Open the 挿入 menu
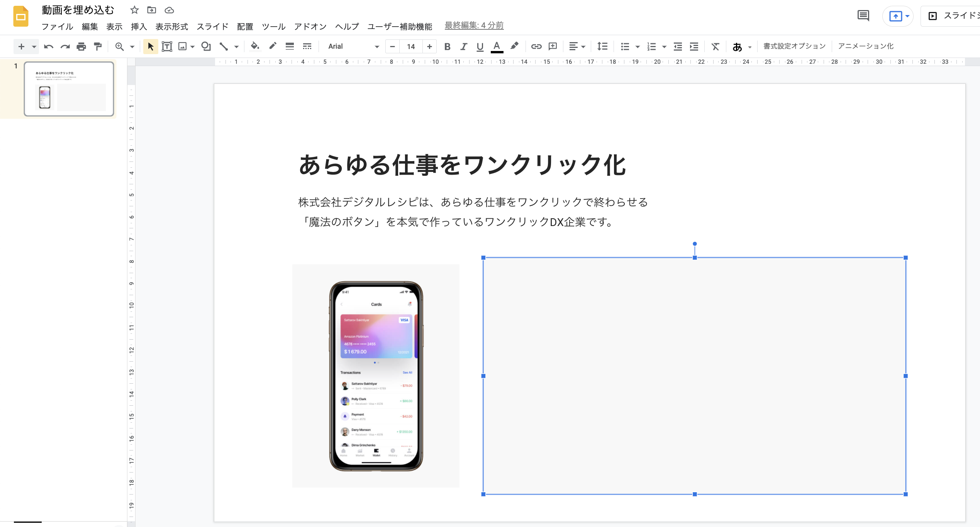Image resolution: width=980 pixels, height=527 pixels. click(x=139, y=26)
